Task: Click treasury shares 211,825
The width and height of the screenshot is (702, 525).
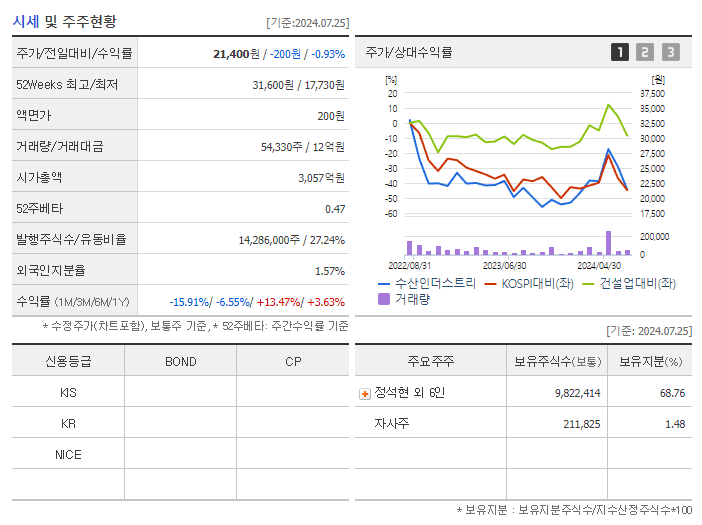Action: tap(582, 424)
